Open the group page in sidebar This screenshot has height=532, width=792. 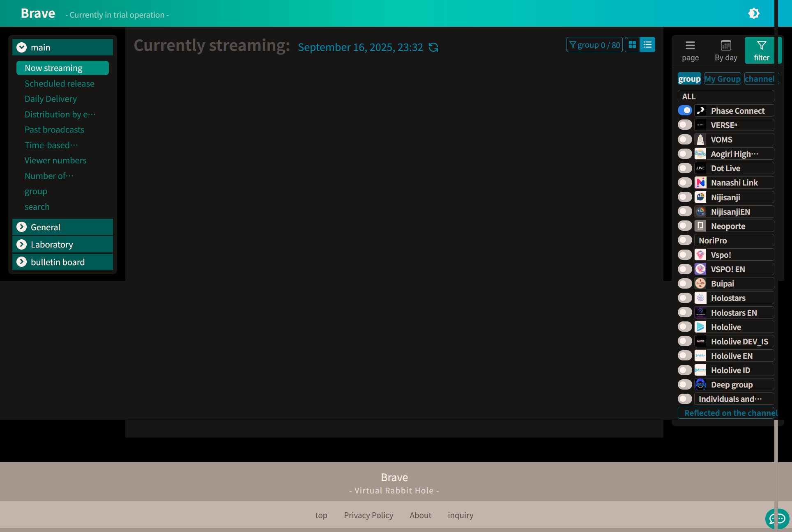click(36, 191)
